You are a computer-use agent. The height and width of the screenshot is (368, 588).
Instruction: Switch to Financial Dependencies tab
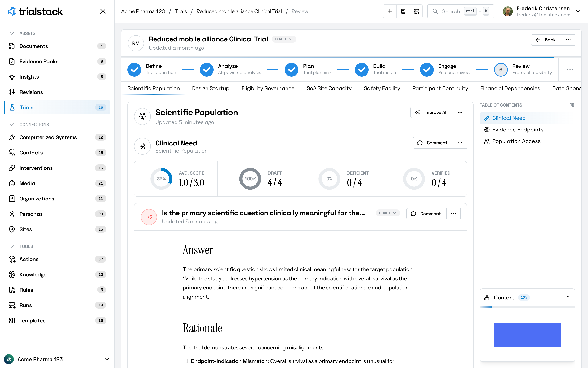coord(510,88)
